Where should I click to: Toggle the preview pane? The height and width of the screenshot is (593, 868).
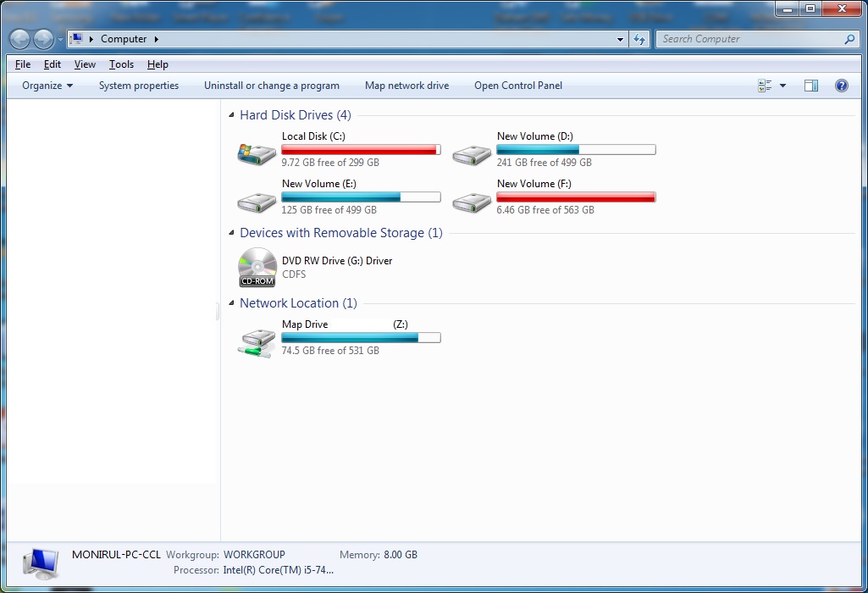point(811,85)
